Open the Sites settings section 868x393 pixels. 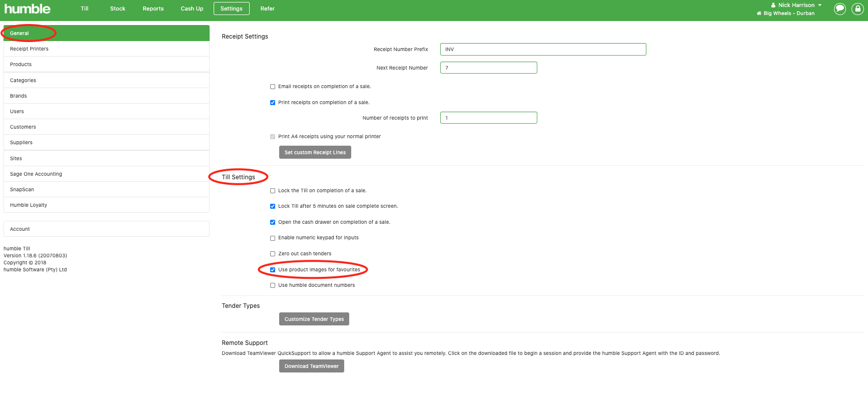107,158
